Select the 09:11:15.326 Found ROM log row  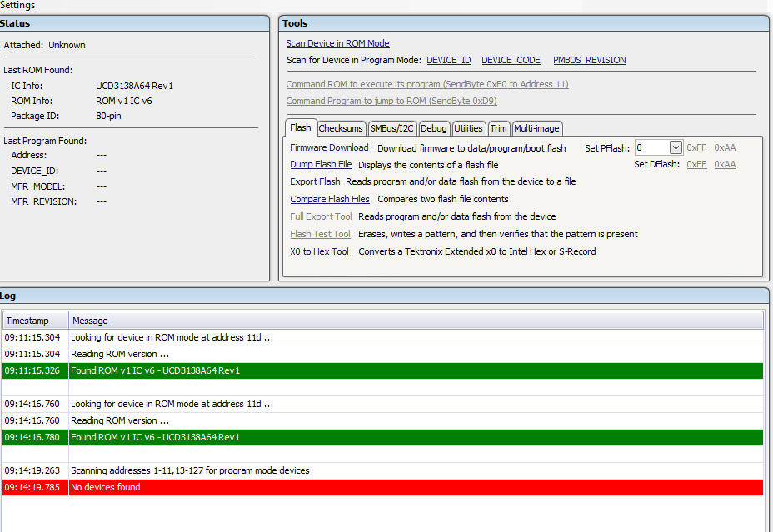coord(382,371)
